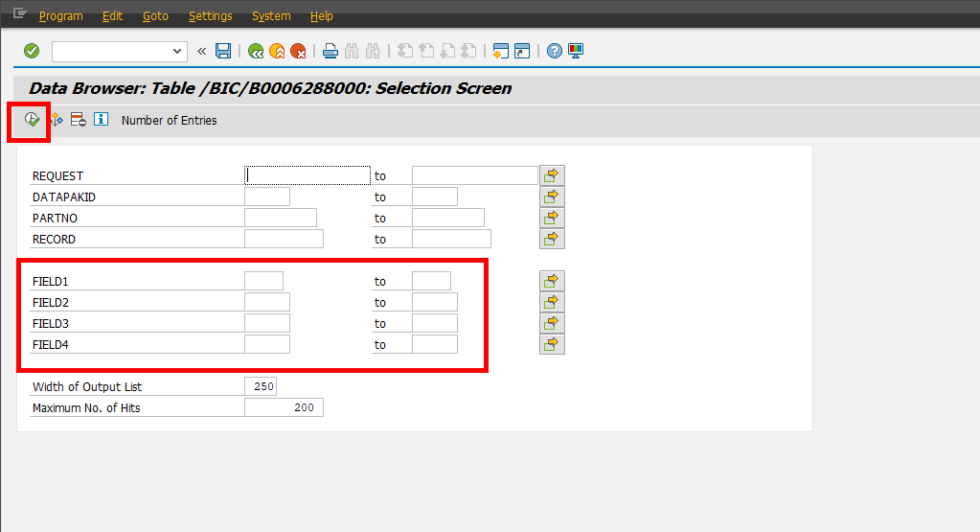The height and width of the screenshot is (532, 980).
Task: Click the Width of Output List label
Action: [87, 387]
